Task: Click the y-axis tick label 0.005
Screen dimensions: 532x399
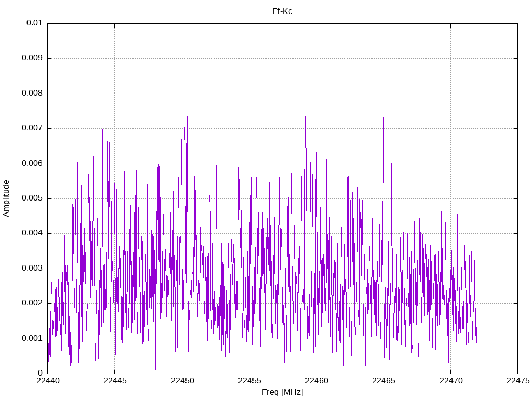Action: coord(32,198)
